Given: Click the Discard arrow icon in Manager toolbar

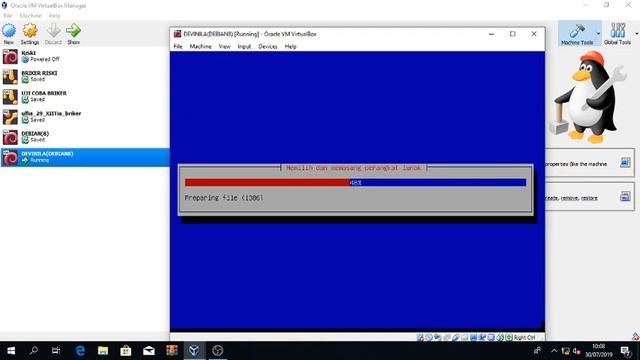Looking at the screenshot, I should click(53, 34).
